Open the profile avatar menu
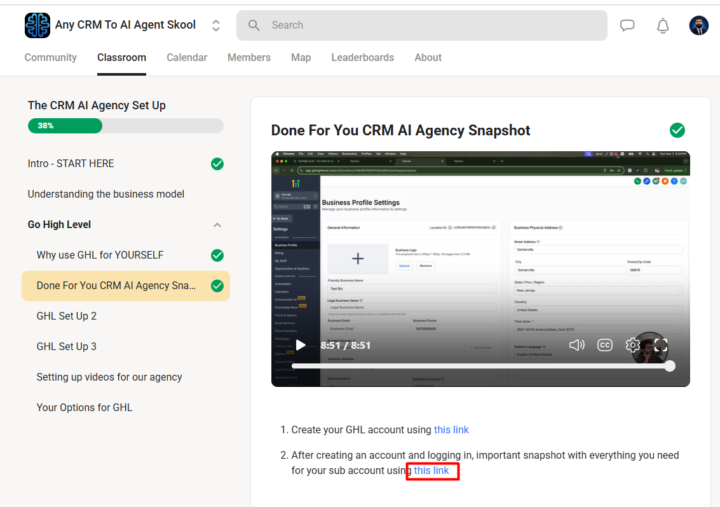The width and height of the screenshot is (720, 507). pos(698,25)
